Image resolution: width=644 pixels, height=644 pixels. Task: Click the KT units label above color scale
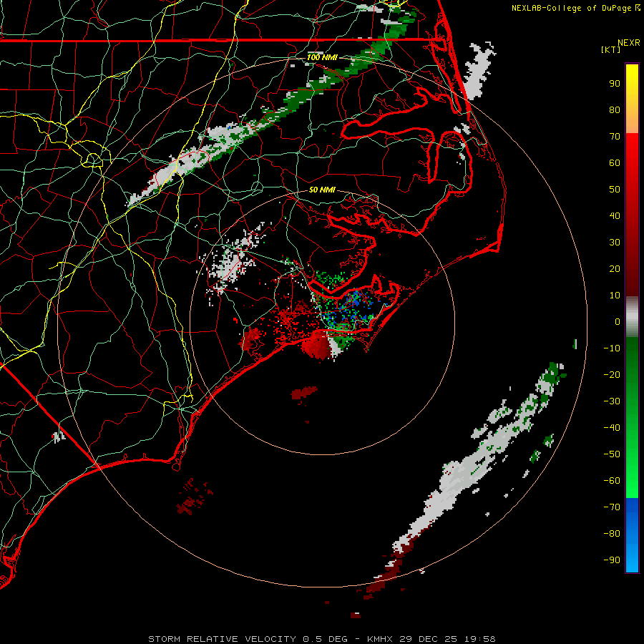click(x=611, y=49)
